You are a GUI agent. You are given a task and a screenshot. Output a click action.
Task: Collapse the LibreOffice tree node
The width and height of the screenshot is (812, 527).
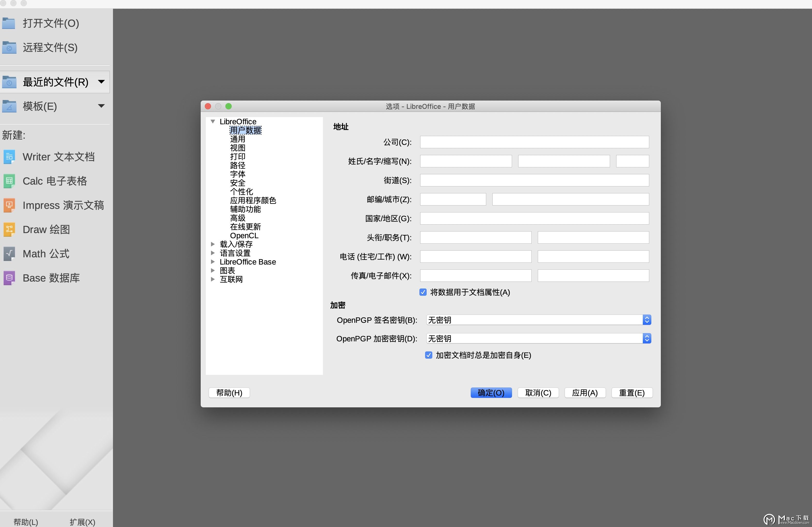[213, 121]
